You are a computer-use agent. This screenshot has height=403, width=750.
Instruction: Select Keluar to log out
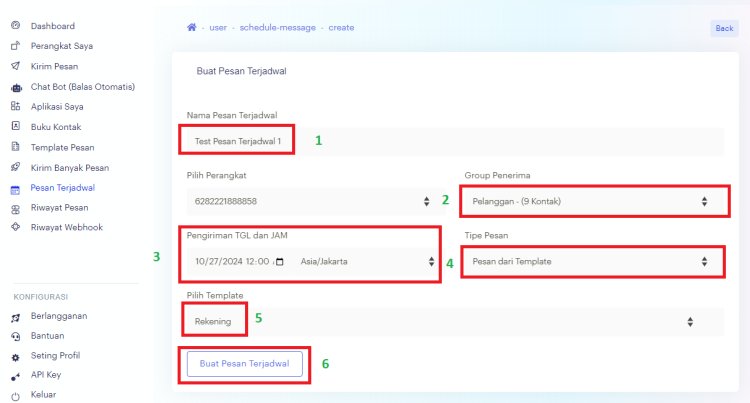pyautogui.click(x=43, y=394)
